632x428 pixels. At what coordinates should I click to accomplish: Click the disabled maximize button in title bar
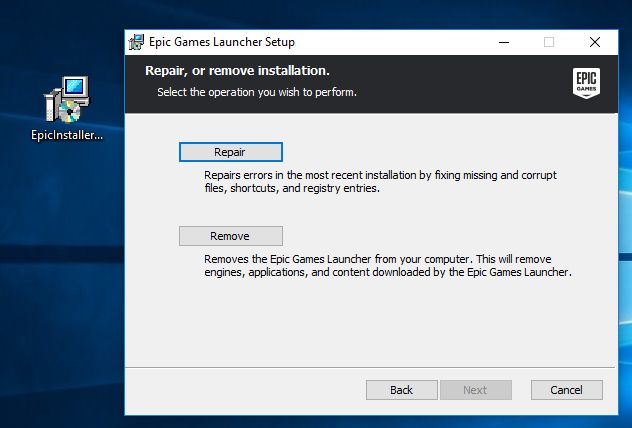[549, 42]
